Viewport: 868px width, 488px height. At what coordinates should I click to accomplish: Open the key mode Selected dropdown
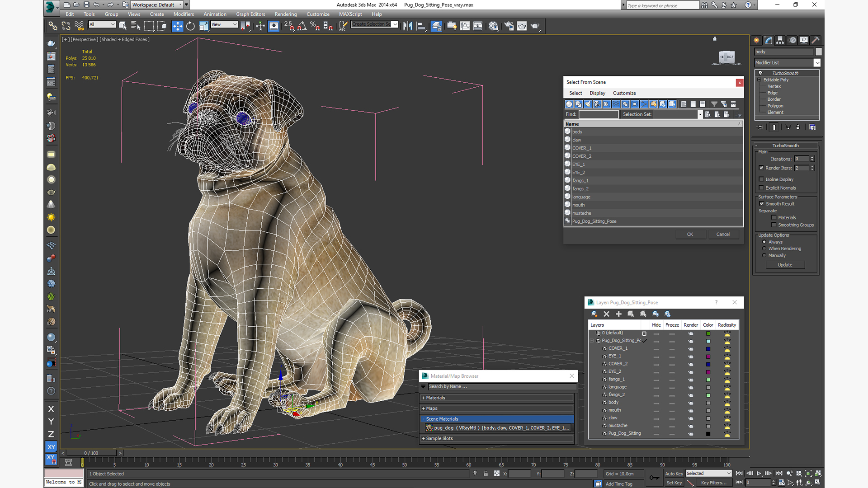[708, 474]
